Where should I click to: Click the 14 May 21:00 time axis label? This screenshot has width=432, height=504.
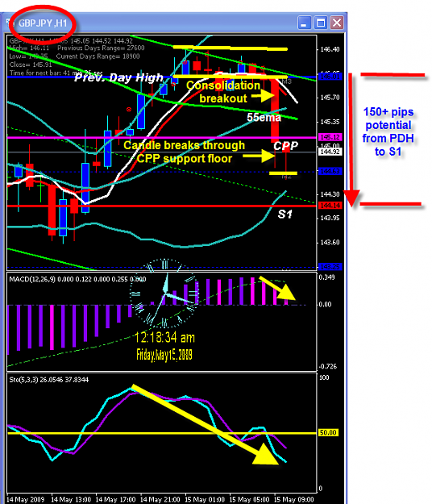(160, 499)
